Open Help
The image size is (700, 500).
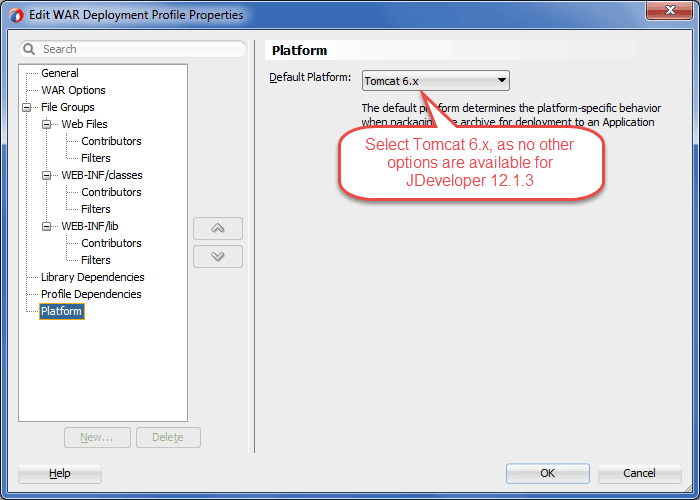tap(60, 473)
